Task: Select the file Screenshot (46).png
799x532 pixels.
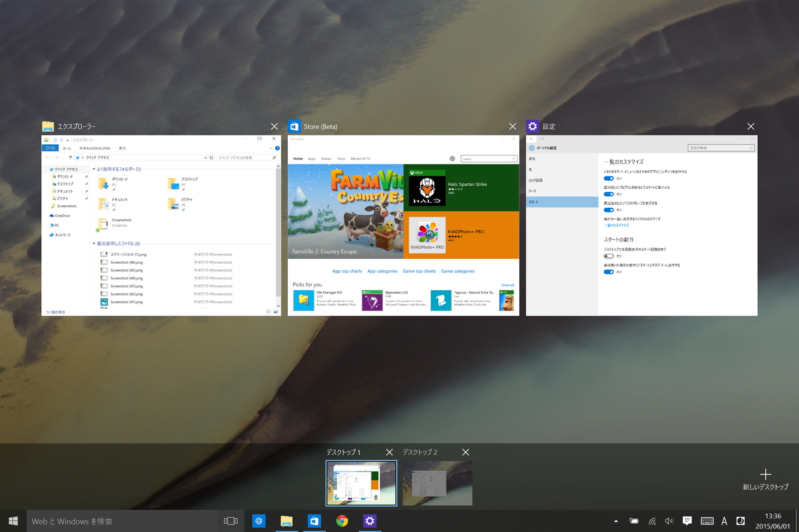Action: point(127,263)
